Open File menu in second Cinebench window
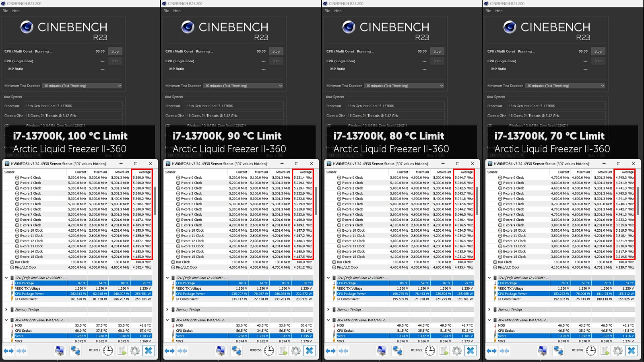 coord(166,11)
